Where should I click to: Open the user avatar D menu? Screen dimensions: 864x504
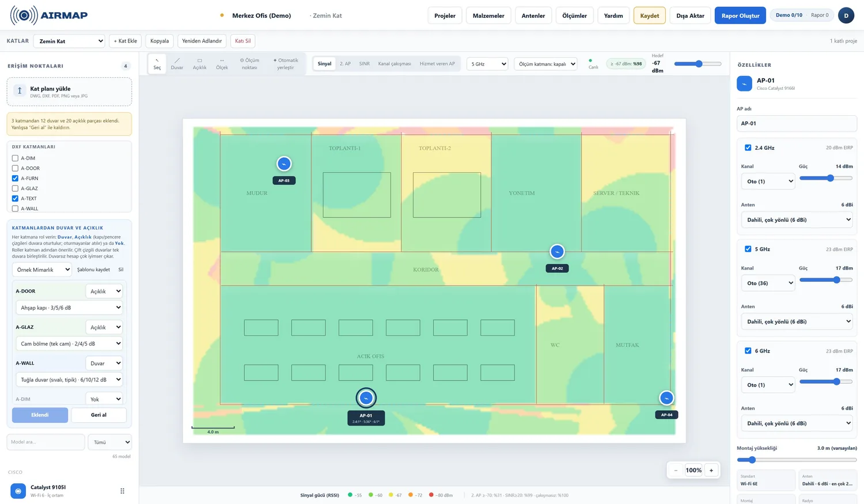[x=846, y=16]
